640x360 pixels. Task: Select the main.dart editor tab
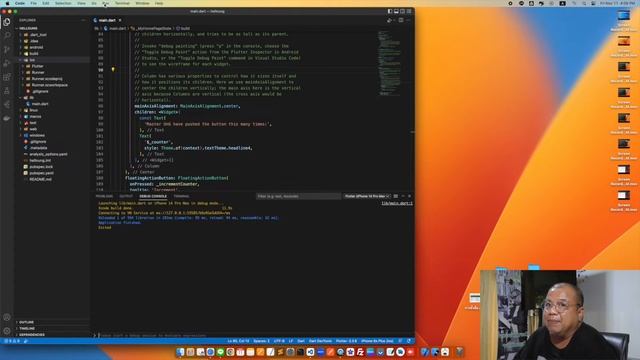point(107,20)
